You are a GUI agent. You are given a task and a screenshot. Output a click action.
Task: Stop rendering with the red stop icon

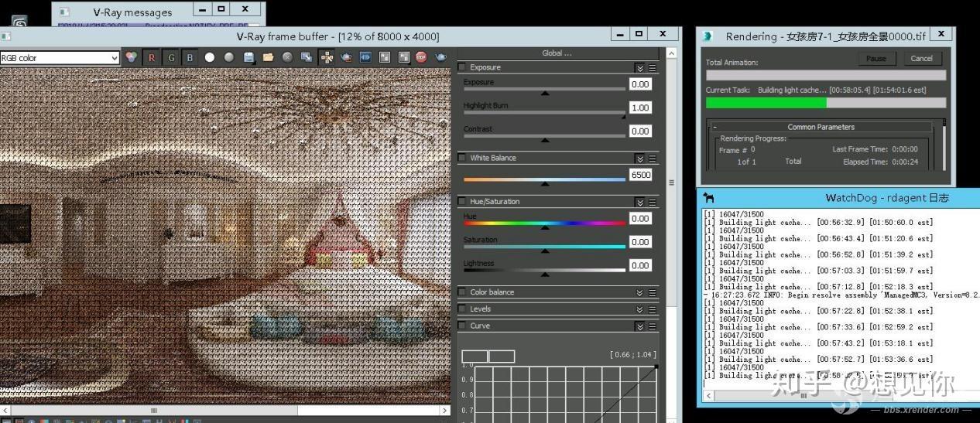[x=421, y=57]
